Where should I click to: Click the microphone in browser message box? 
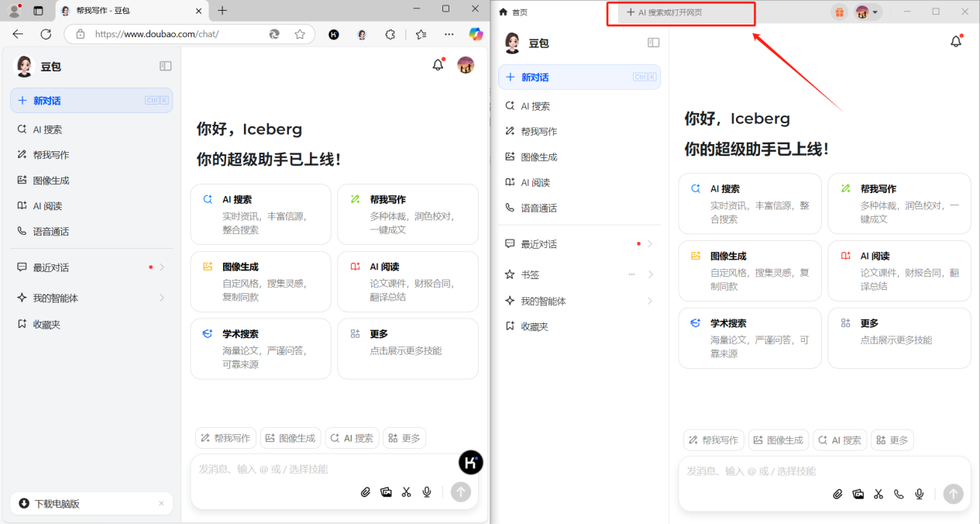pyautogui.click(x=426, y=492)
